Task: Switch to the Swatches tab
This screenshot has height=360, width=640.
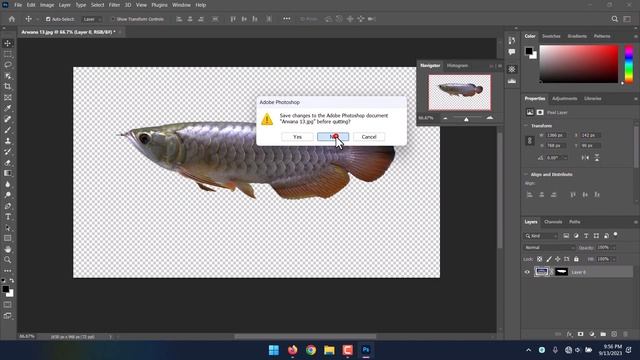Action: (551, 36)
